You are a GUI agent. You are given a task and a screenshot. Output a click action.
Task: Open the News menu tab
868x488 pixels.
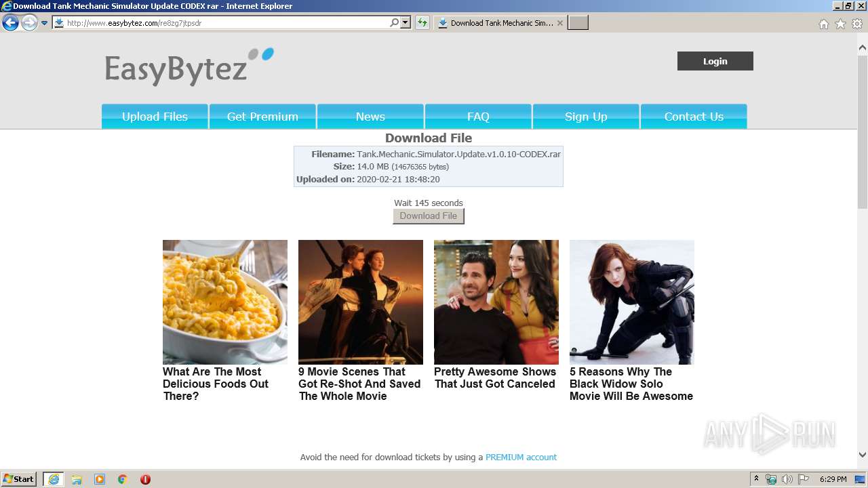[x=370, y=117]
